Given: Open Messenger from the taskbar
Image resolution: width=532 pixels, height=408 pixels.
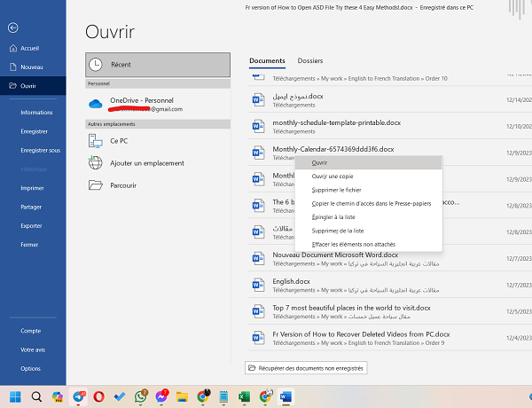Looking at the screenshot, I should (161, 396).
